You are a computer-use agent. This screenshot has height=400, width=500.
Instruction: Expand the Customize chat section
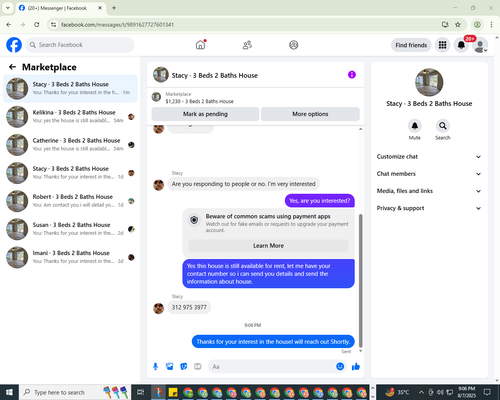tap(429, 157)
